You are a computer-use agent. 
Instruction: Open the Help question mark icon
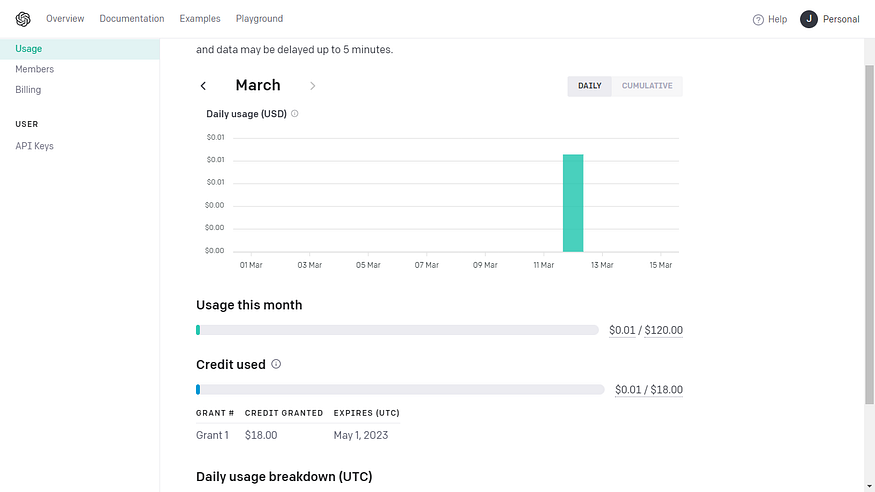pos(758,20)
